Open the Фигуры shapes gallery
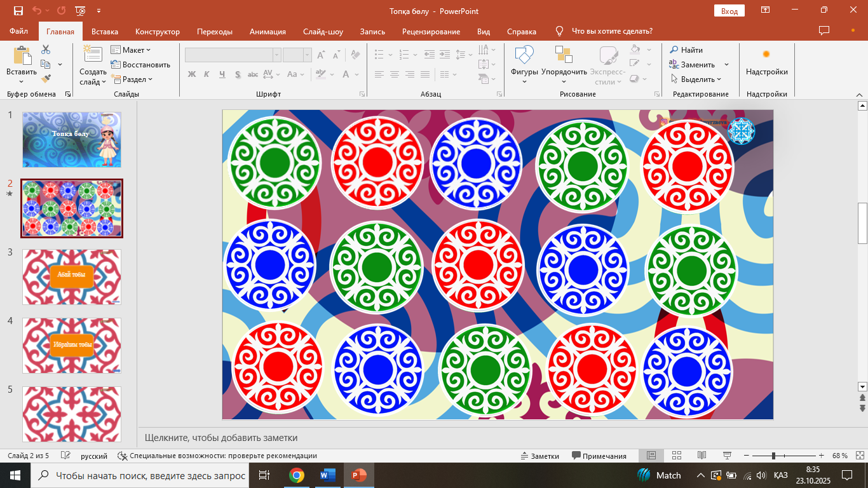Viewport: 868px width, 488px height. [x=524, y=56]
